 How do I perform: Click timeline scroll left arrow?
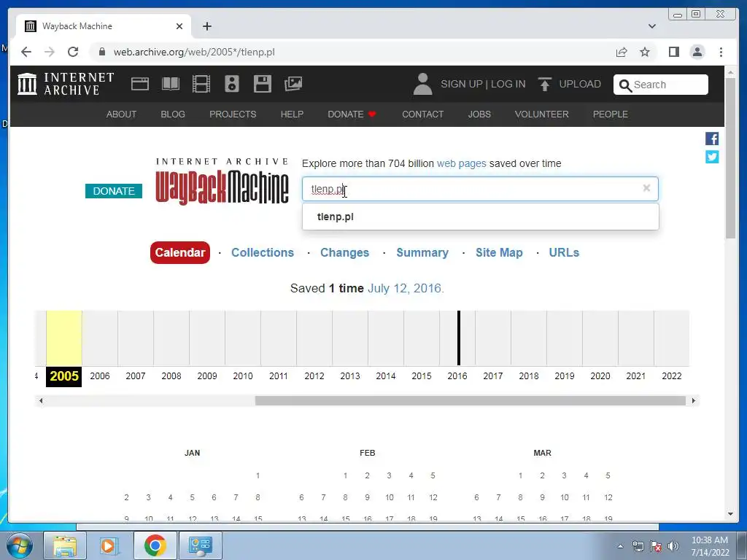[41, 401]
